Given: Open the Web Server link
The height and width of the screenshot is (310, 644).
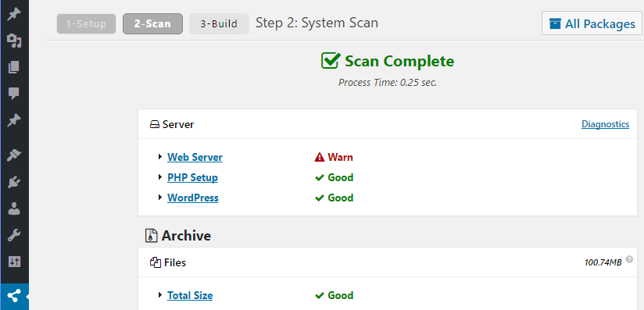Looking at the screenshot, I should click(x=195, y=157).
